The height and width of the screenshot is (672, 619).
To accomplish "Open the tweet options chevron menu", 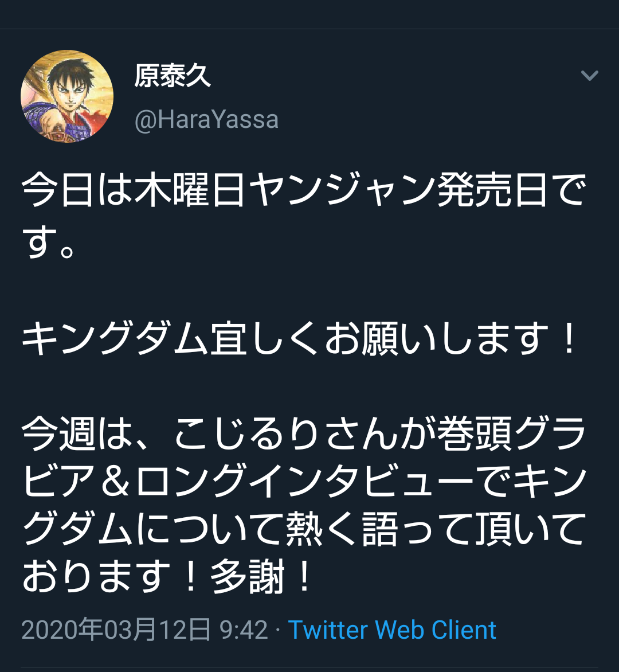I will 589,76.
